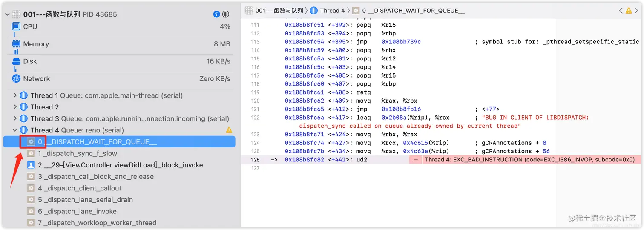Screen dimensions: 644x230
Task: Click the gear icon of frame 4 _dispatch_client_callout
Action: click(31, 188)
